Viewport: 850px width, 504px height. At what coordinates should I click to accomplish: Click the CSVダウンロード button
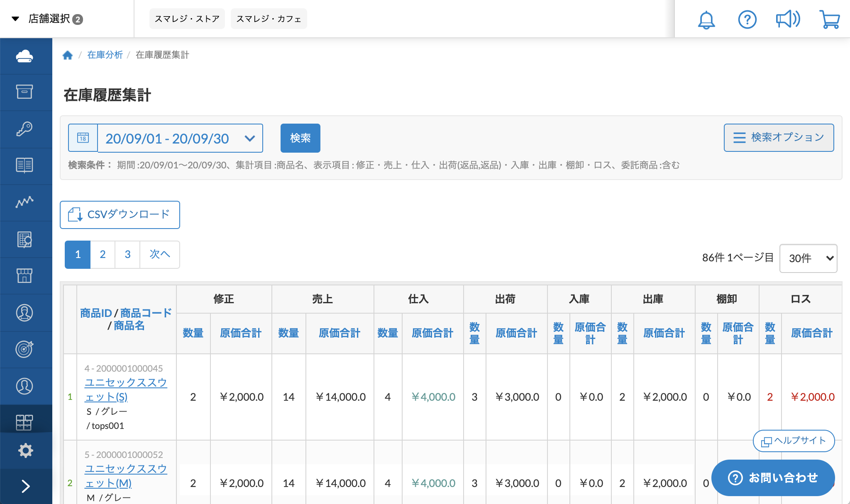click(x=120, y=214)
